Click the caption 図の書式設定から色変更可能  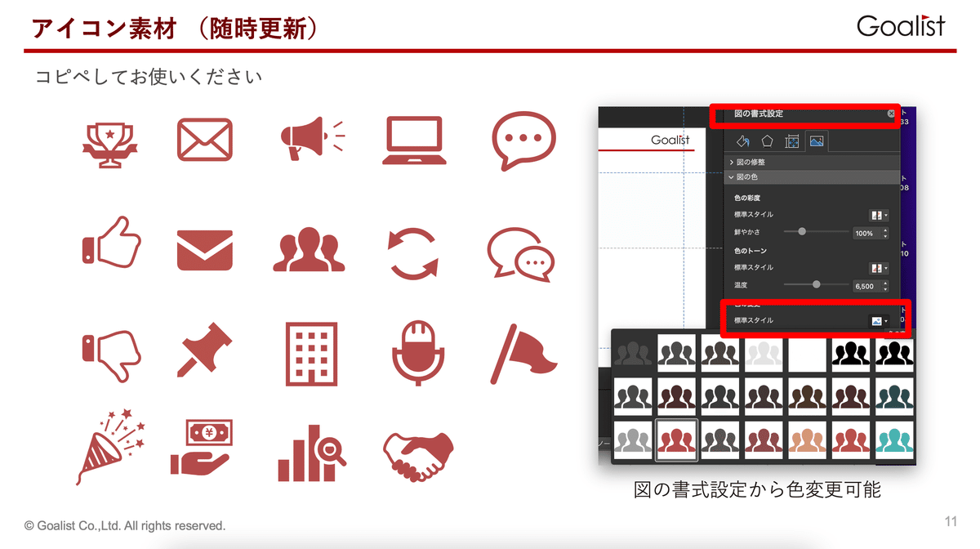(x=758, y=489)
